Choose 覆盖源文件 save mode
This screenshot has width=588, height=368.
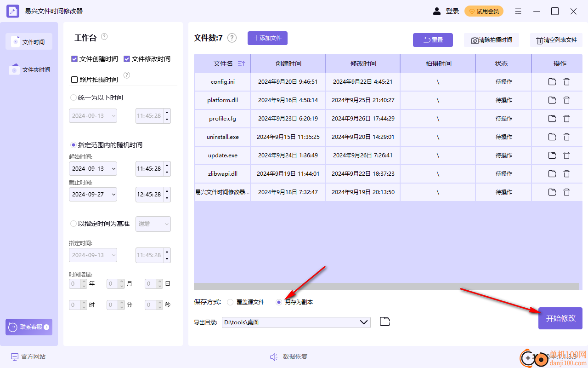(x=230, y=302)
